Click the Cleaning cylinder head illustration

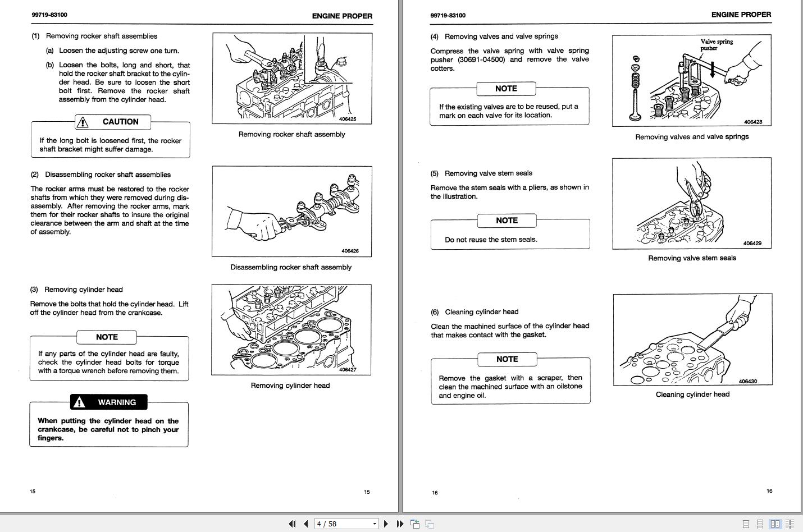(x=692, y=340)
